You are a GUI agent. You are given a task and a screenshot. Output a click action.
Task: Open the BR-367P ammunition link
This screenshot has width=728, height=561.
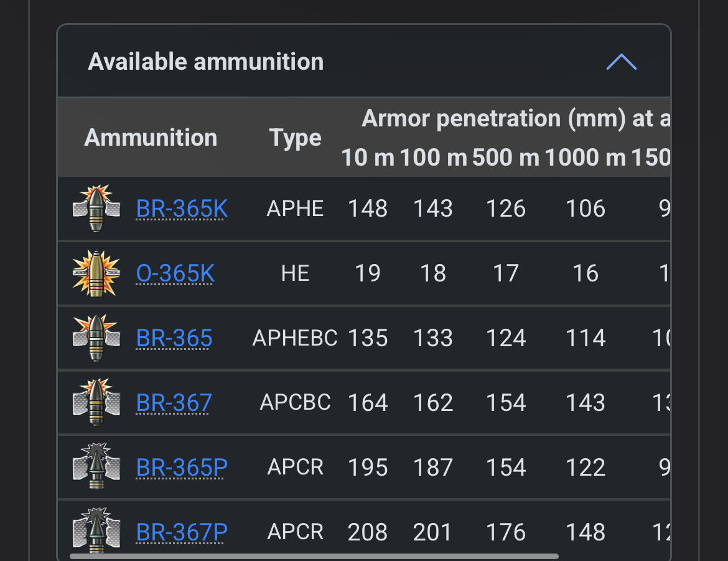[182, 532]
